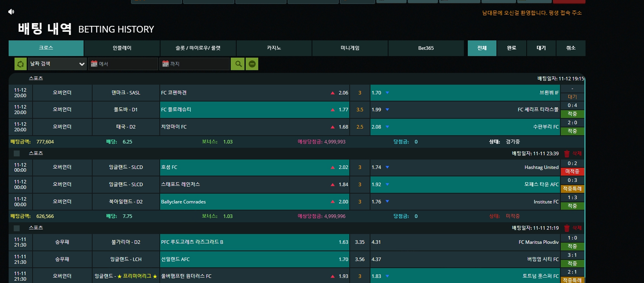The height and width of the screenshot is (283, 644).
Task: Click the magnifier search button
Action: [238, 64]
